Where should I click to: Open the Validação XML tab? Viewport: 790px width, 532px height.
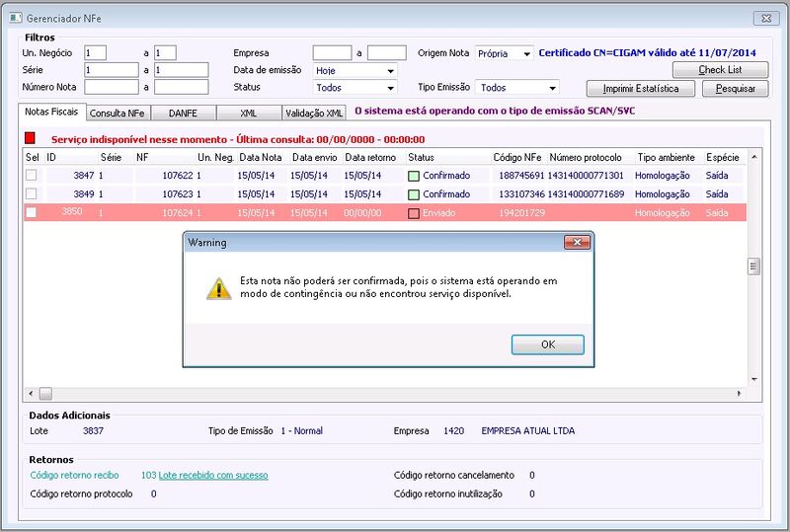tap(314, 114)
